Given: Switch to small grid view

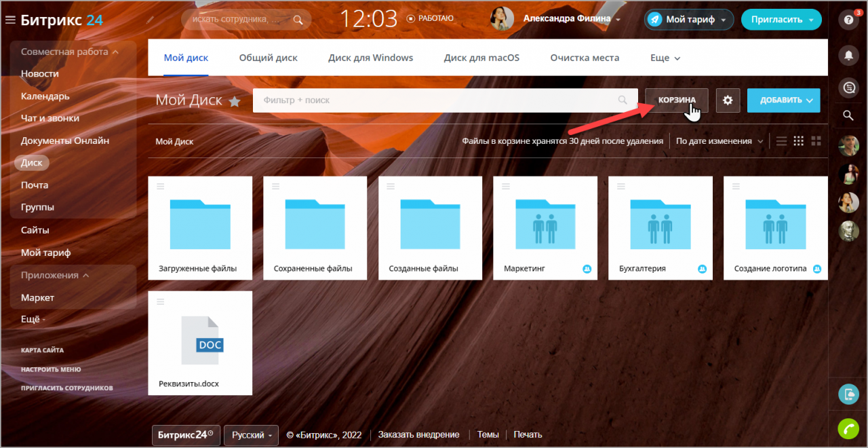Looking at the screenshot, I should pos(798,141).
